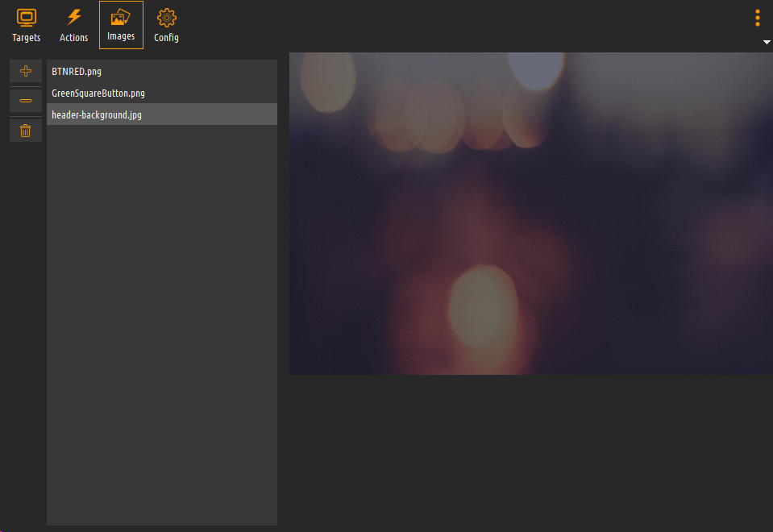Click the minus icon to remove an image
This screenshot has height=532, width=773.
[26, 101]
